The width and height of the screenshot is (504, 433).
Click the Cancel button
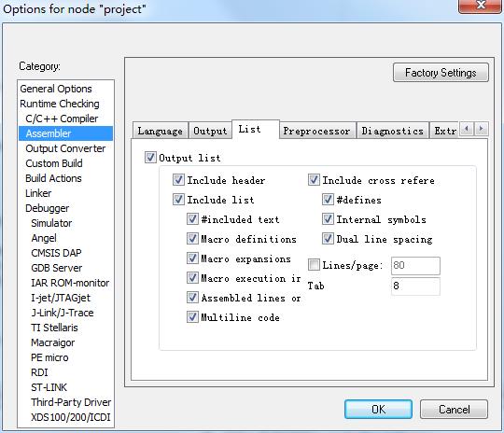pyautogui.click(x=454, y=410)
